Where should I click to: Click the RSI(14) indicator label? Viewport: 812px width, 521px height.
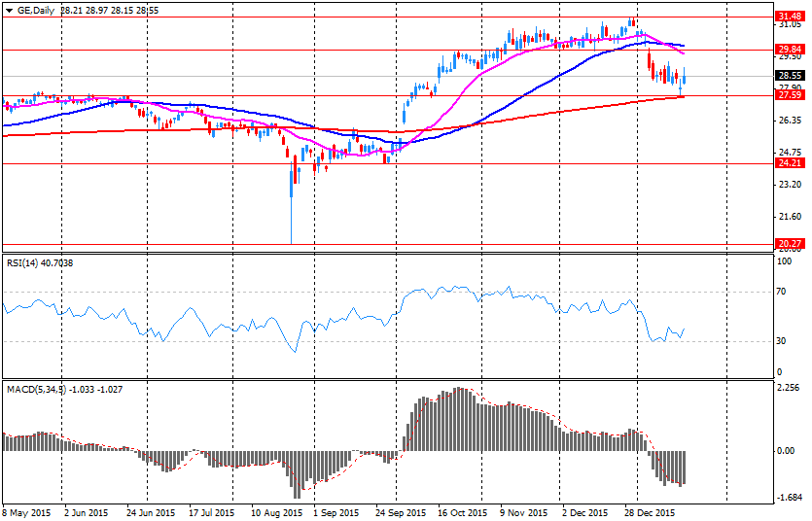[x=26, y=262]
